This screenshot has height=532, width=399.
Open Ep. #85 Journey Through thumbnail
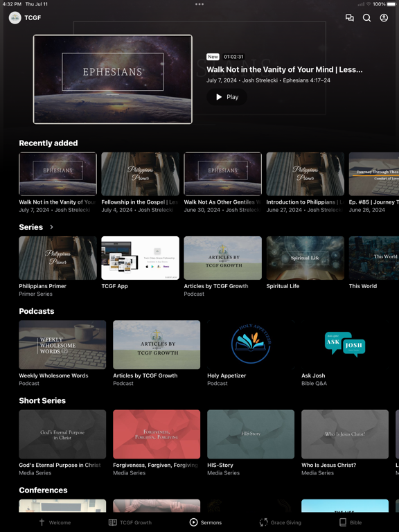click(x=374, y=174)
